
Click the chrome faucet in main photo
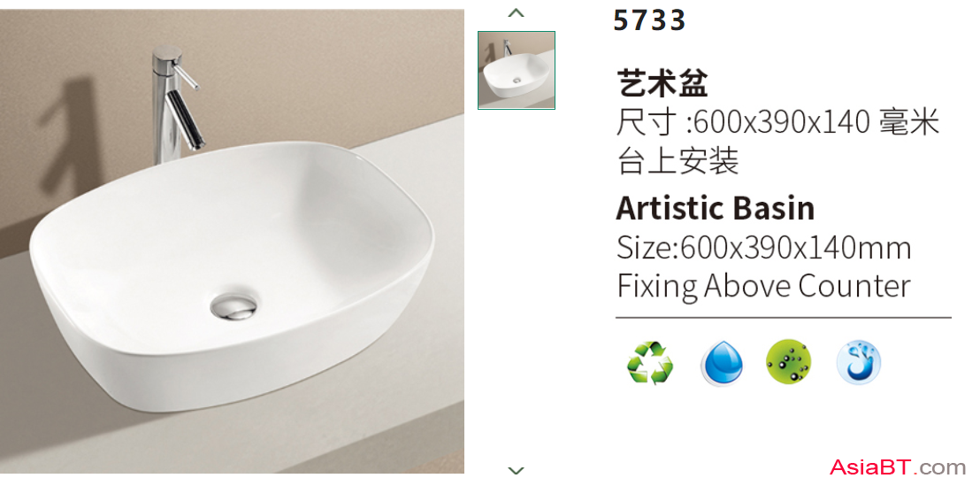coord(176,104)
